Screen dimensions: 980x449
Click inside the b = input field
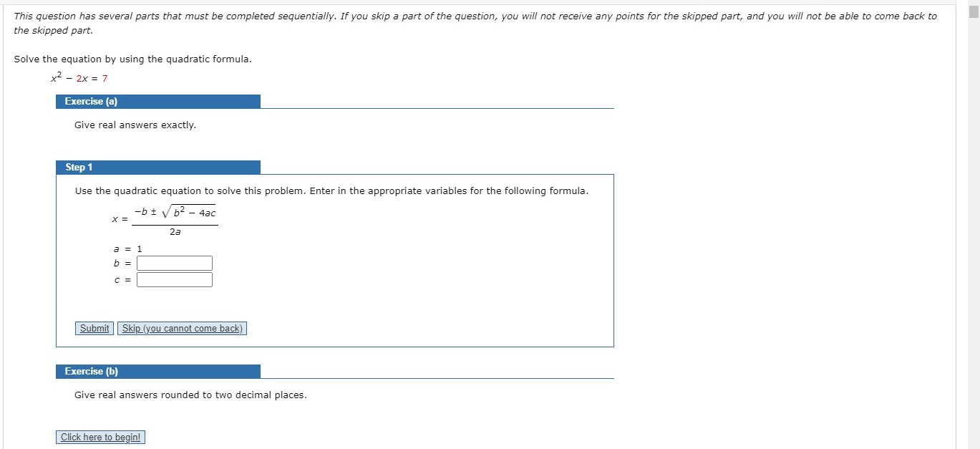coord(173,263)
